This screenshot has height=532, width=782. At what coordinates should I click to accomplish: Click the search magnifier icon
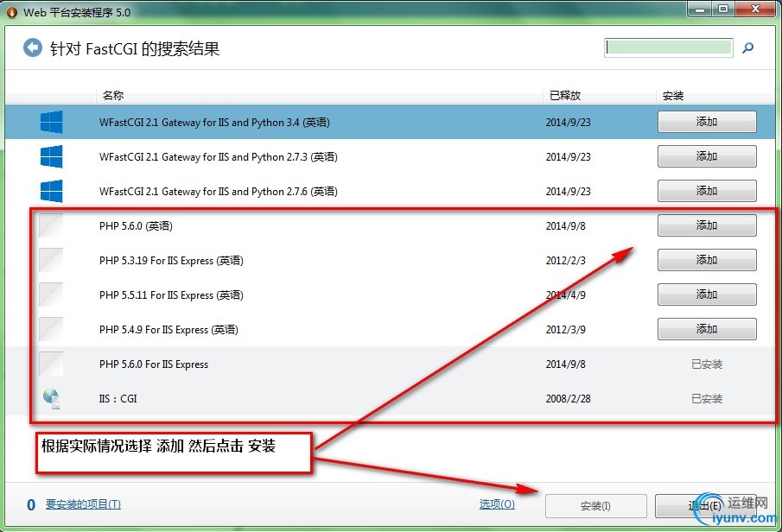(747, 47)
